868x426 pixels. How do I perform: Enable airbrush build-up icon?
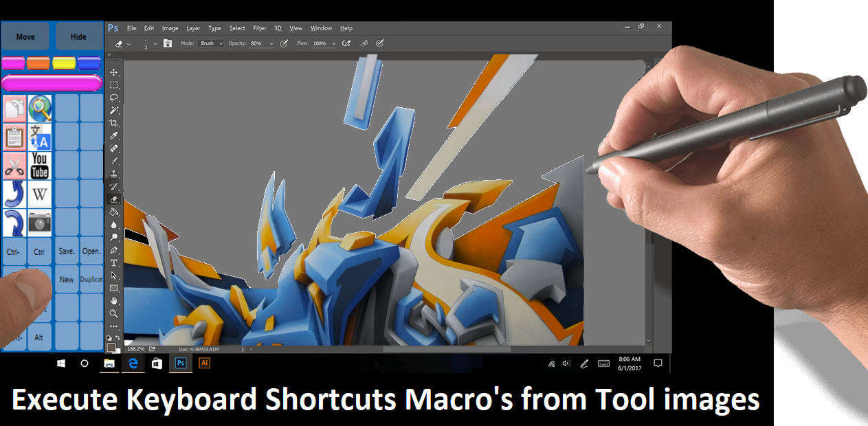(346, 43)
